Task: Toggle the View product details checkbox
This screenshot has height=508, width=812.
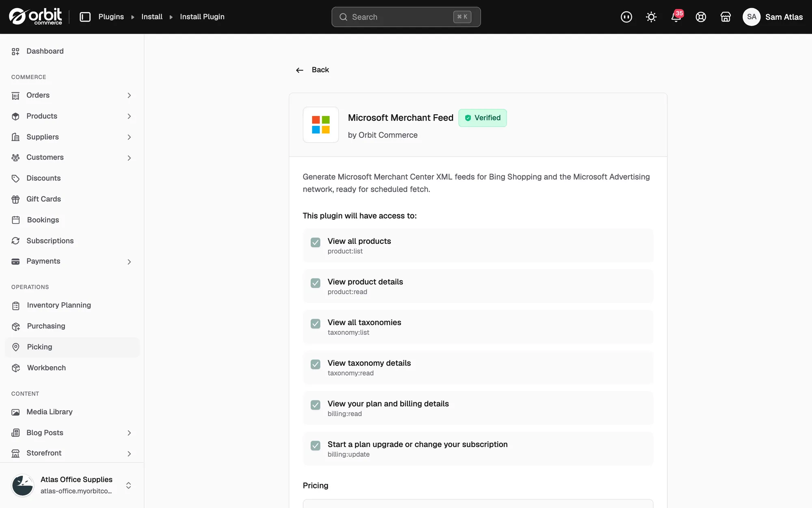Action: click(315, 283)
